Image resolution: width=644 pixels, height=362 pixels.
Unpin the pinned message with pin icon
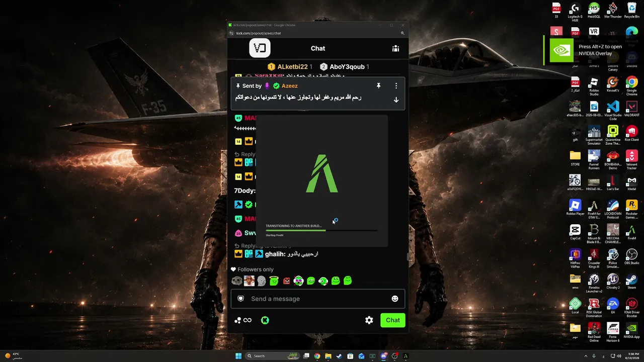[x=379, y=86]
